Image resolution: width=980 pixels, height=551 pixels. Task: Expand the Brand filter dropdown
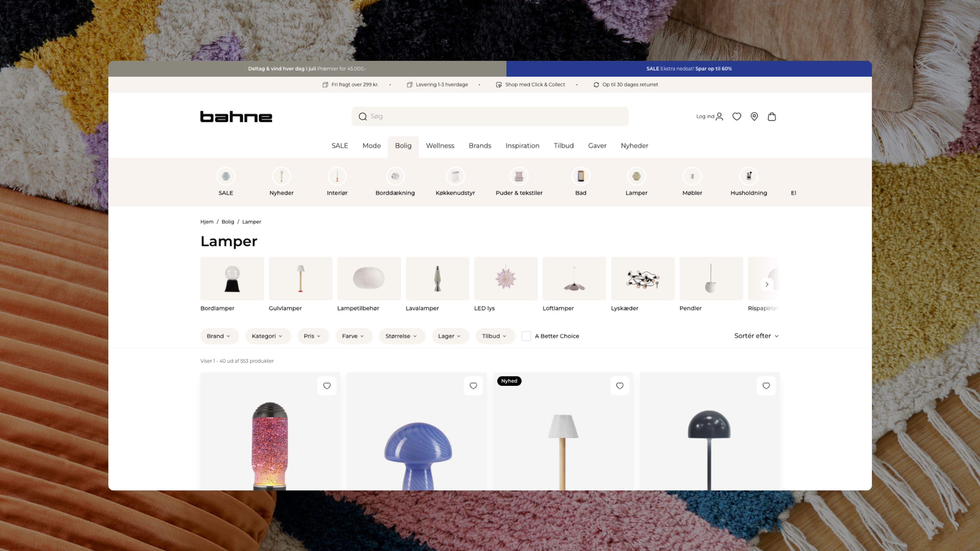[x=219, y=336]
